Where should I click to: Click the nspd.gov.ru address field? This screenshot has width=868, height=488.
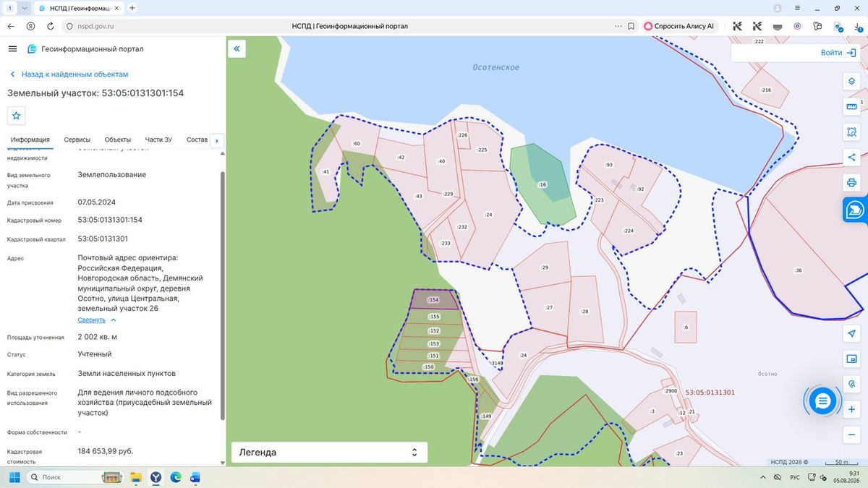97,26
